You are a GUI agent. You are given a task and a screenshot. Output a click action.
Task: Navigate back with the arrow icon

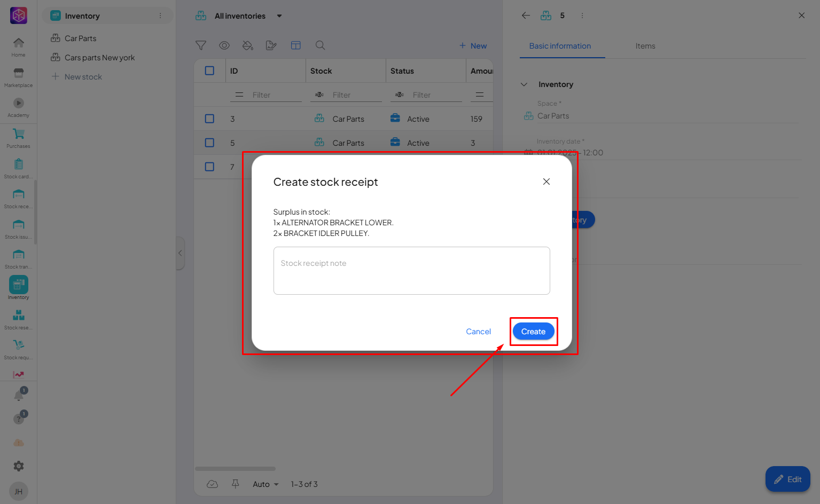(x=526, y=15)
